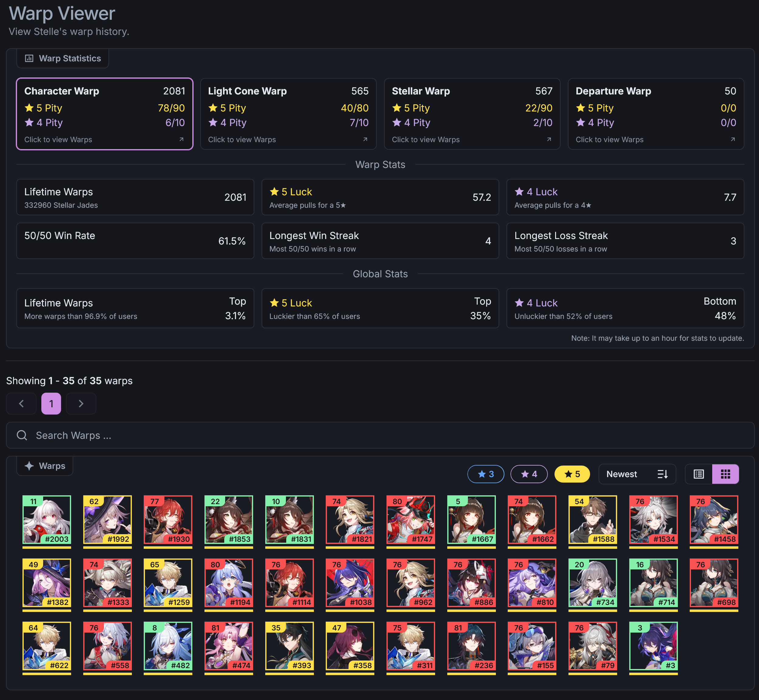This screenshot has width=759, height=700.
Task: Toggle the 5-star filter chip
Action: [572, 474]
